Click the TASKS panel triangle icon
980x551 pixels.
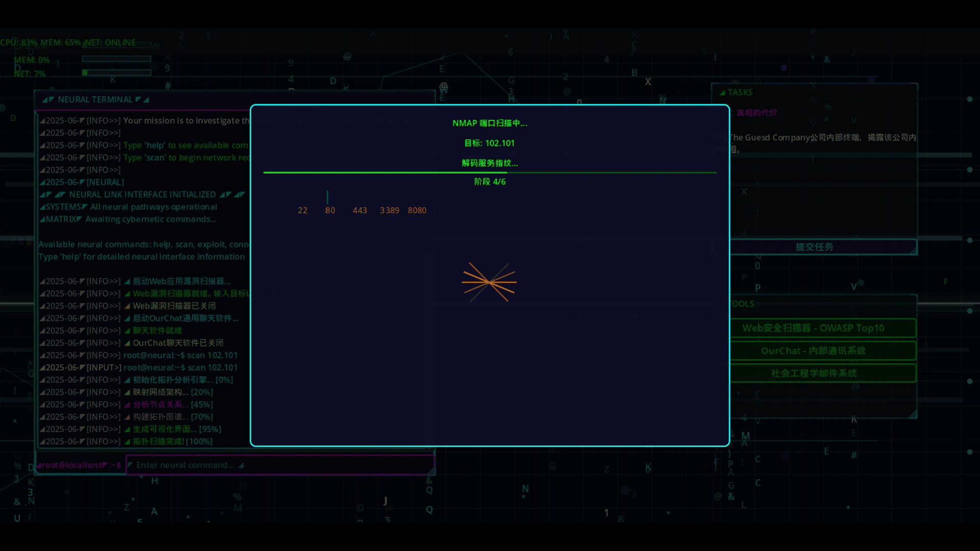[x=723, y=92]
